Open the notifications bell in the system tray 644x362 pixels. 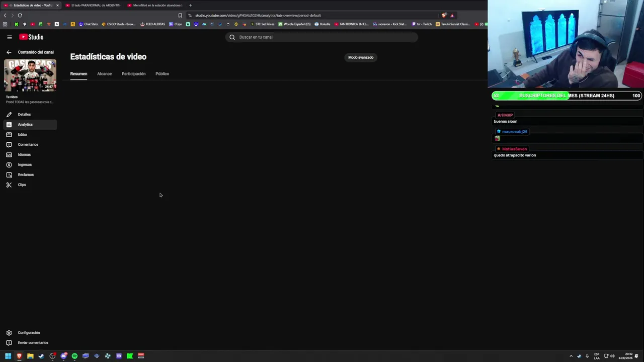636,356
